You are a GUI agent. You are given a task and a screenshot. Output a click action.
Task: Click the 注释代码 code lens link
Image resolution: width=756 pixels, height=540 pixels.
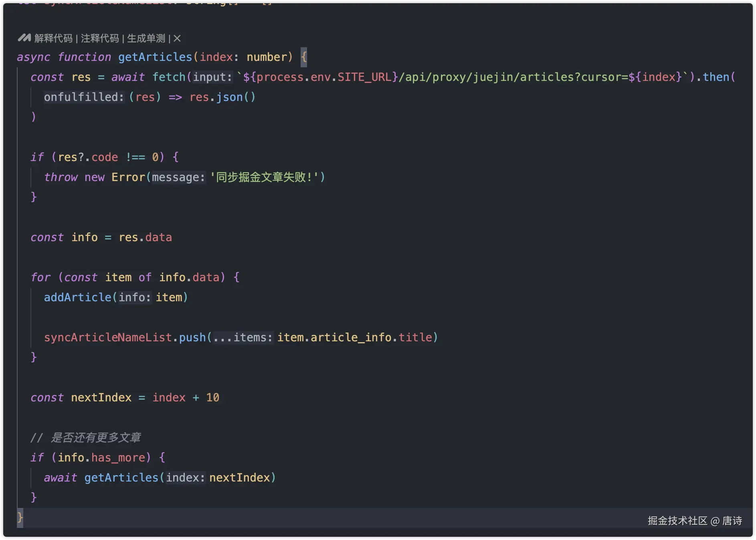(x=100, y=38)
